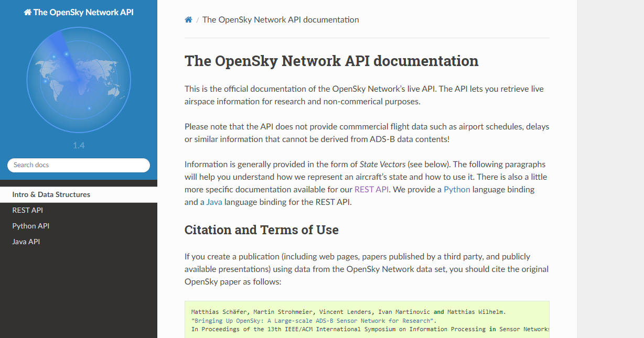Go to Python API in the sidebar

(x=31, y=226)
